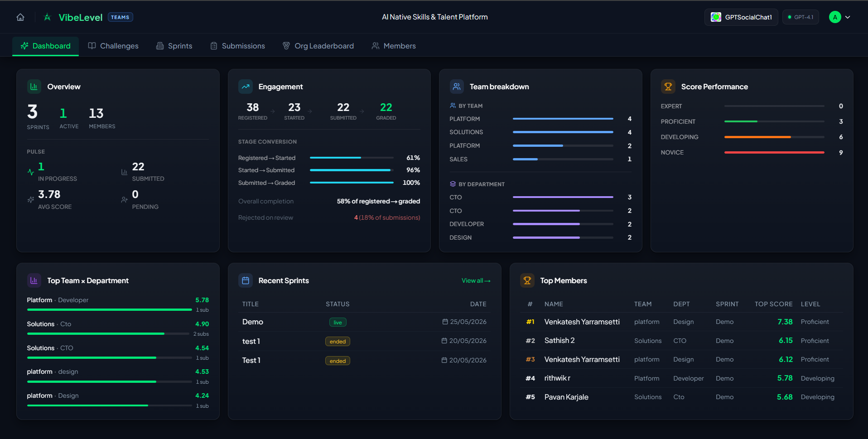Screen dimensions: 868x439
Task: Click the green user avatar A
Action: (x=835, y=17)
